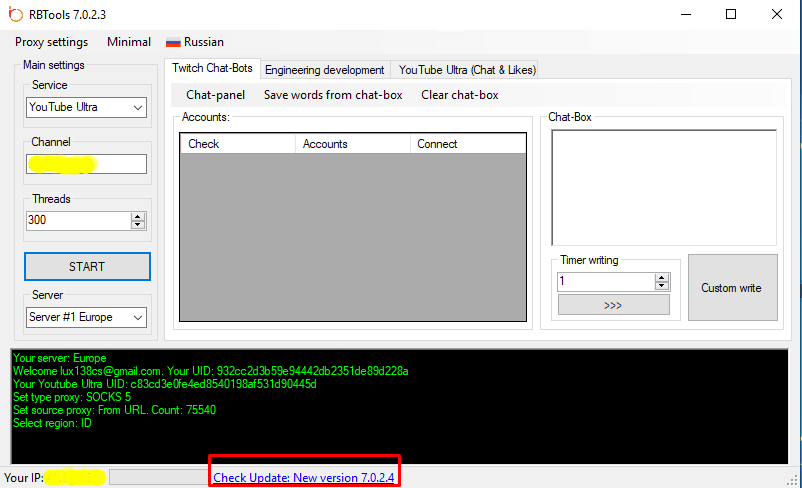The image size is (802, 488).
Task: Click the Channel input field
Action: coord(87,164)
